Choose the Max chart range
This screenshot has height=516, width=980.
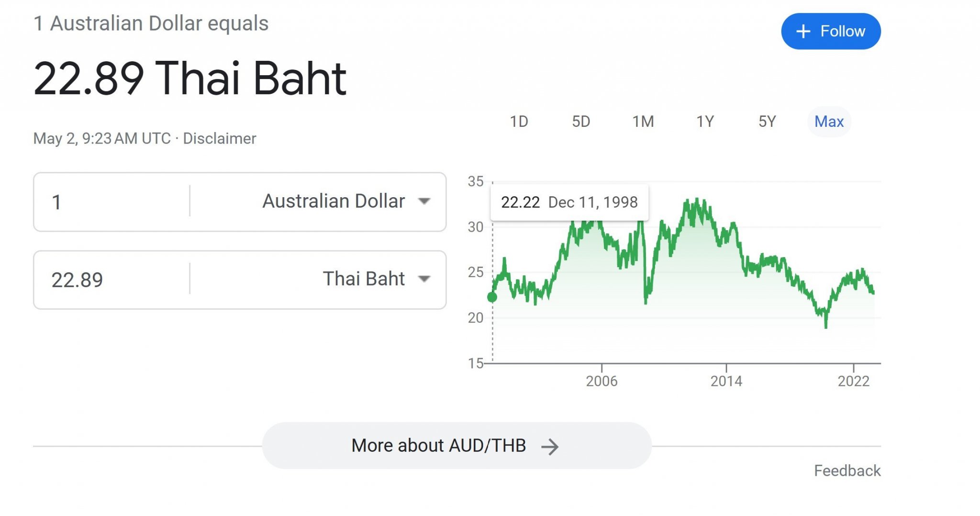pyautogui.click(x=829, y=122)
